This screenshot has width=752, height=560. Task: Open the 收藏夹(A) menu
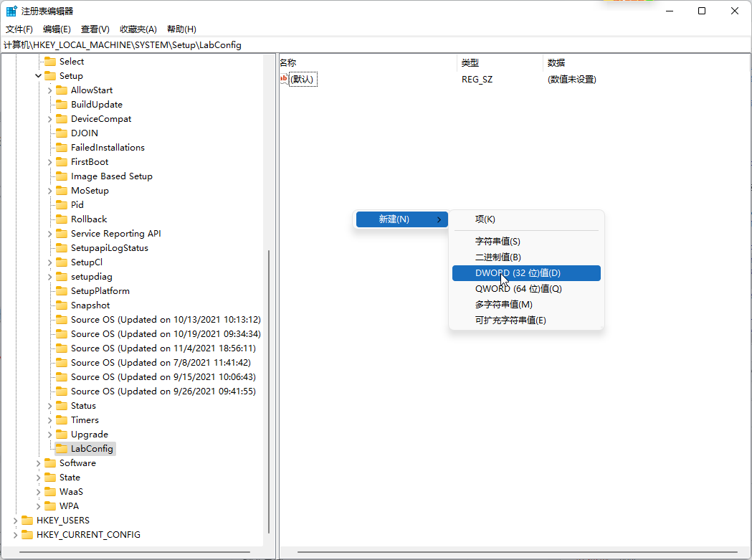tap(138, 29)
